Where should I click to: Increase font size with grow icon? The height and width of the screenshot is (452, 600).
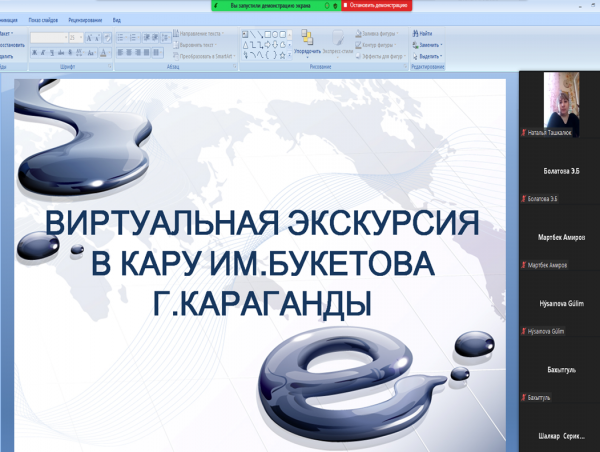click(89, 37)
